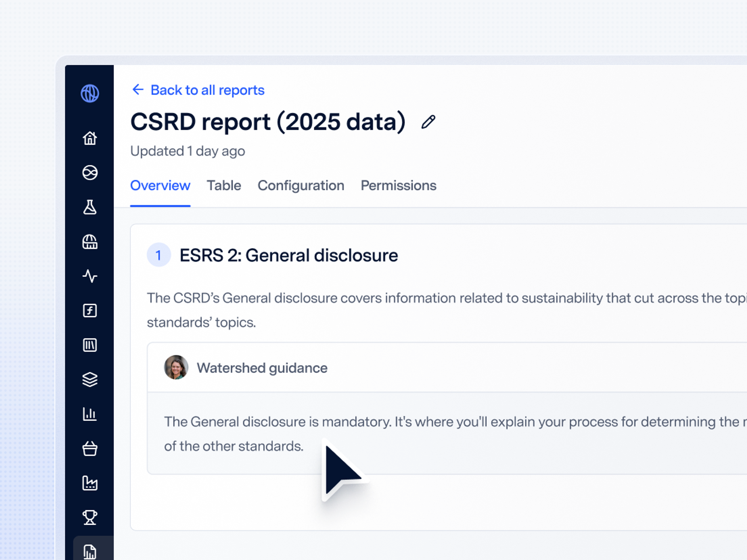Screen dimensions: 747x560
Task: Open the activity pulse icon in the sidebar
Action: tap(90, 276)
